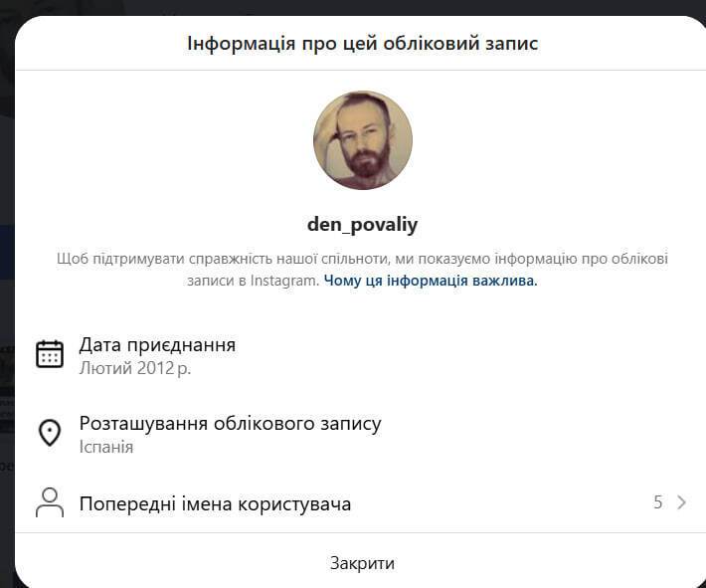706x588 pixels.
Task: Click the 'записи в Instagram' text
Action: click(x=253, y=281)
